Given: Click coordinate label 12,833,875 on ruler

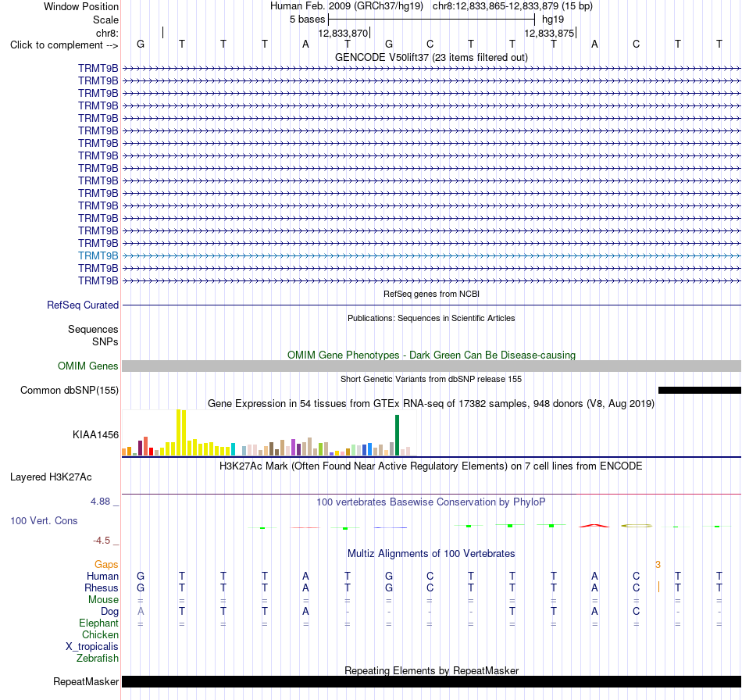Looking at the screenshot, I should pyautogui.click(x=549, y=33).
